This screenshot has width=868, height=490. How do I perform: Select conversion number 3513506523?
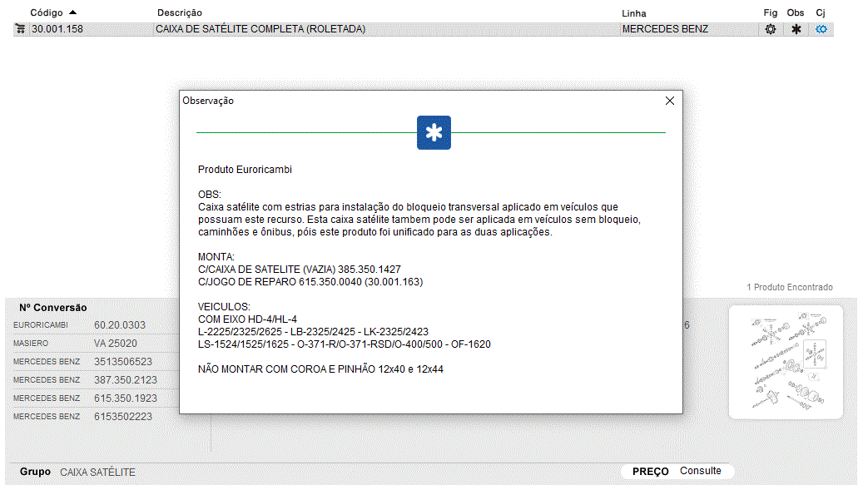coord(123,362)
